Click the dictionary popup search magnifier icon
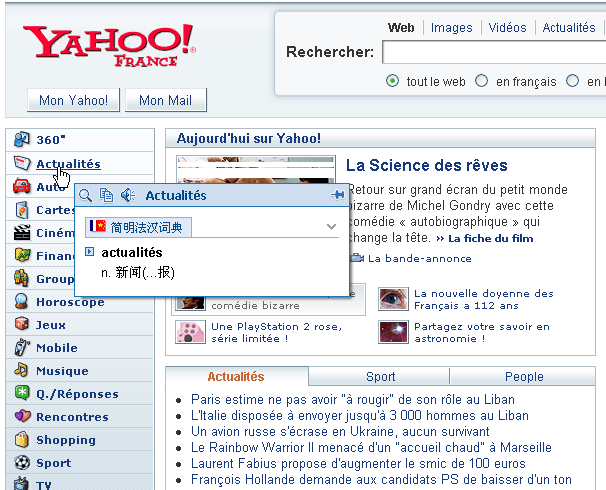 [85, 196]
